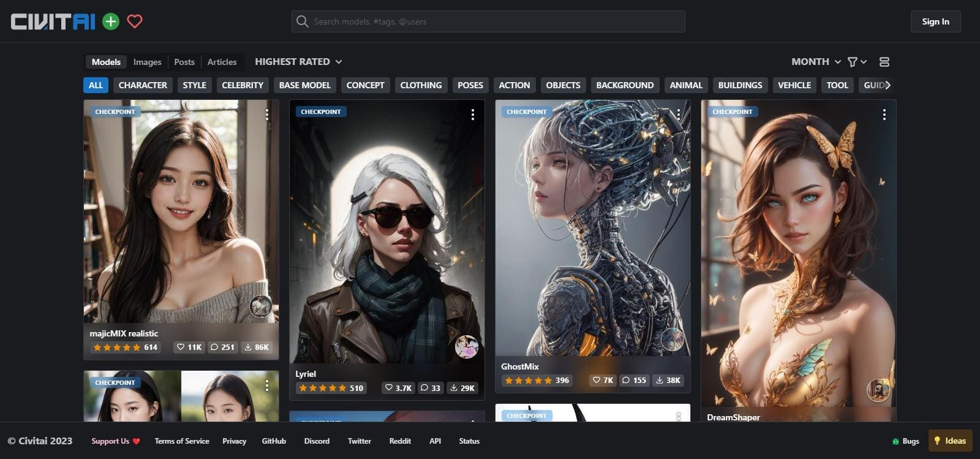The width and height of the screenshot is (980, 459).
Task: Click GhostMix star rating 396
Action: [x=537, y=381]
